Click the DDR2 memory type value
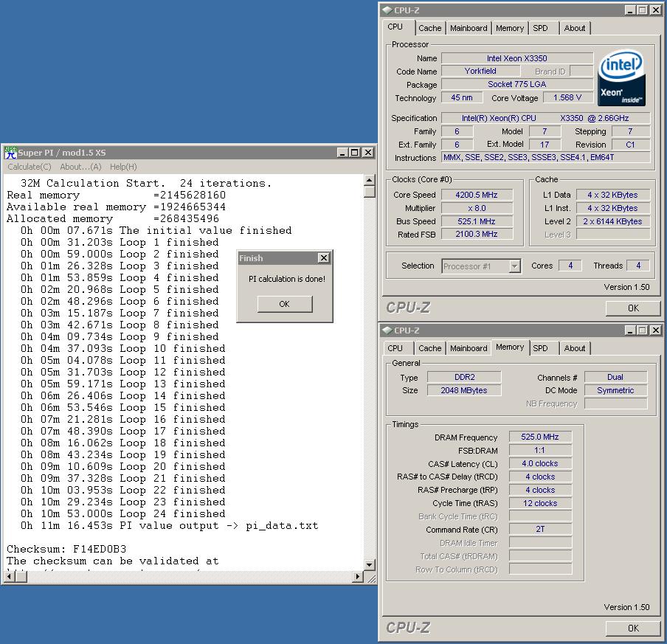This screenshot has height=644, width=667. [x=464, y=377]
